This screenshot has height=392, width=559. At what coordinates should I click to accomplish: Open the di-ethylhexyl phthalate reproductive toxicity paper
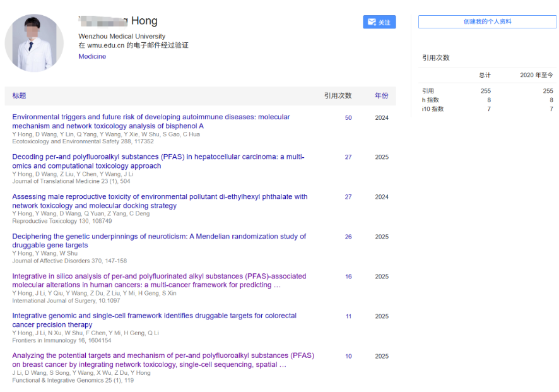tap(160, 201)
